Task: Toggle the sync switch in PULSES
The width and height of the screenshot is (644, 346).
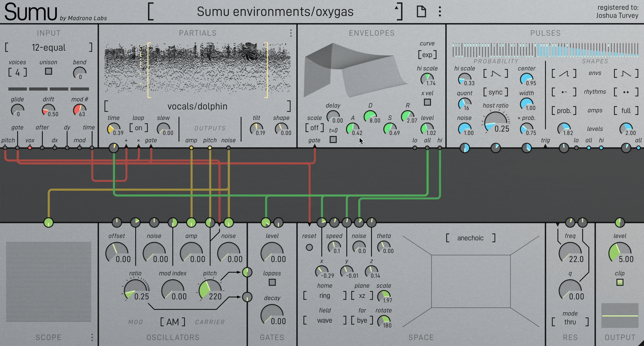Action: pyautogui.click(x=495, y=92)
